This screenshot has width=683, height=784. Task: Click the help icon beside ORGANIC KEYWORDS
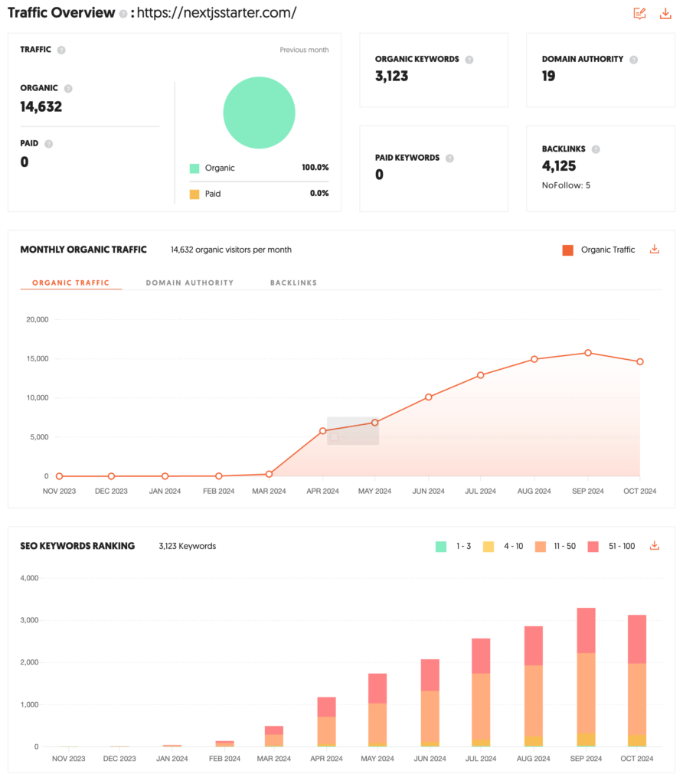469,60
